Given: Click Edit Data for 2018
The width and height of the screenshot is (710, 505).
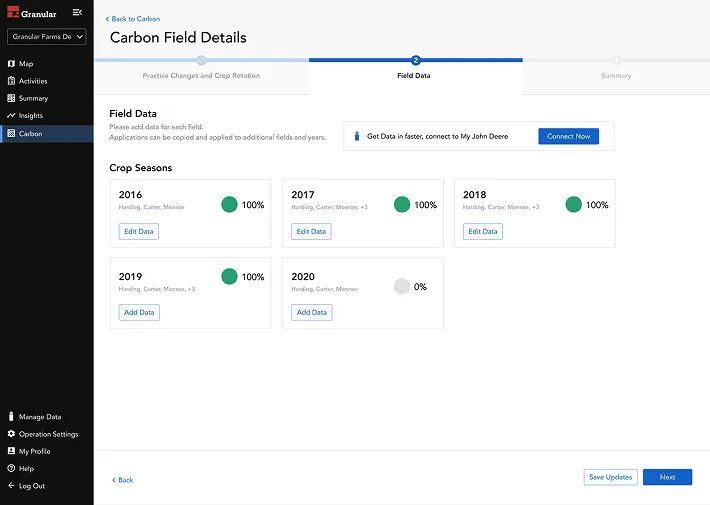Looking at the screenshot, I should pos(483,231).
